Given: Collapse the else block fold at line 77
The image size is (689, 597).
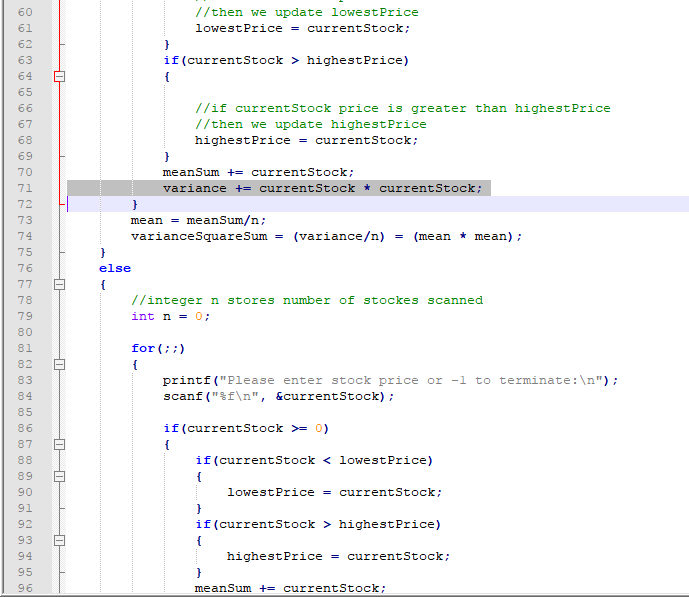Looking at the screenshot, I should point(59,285).
